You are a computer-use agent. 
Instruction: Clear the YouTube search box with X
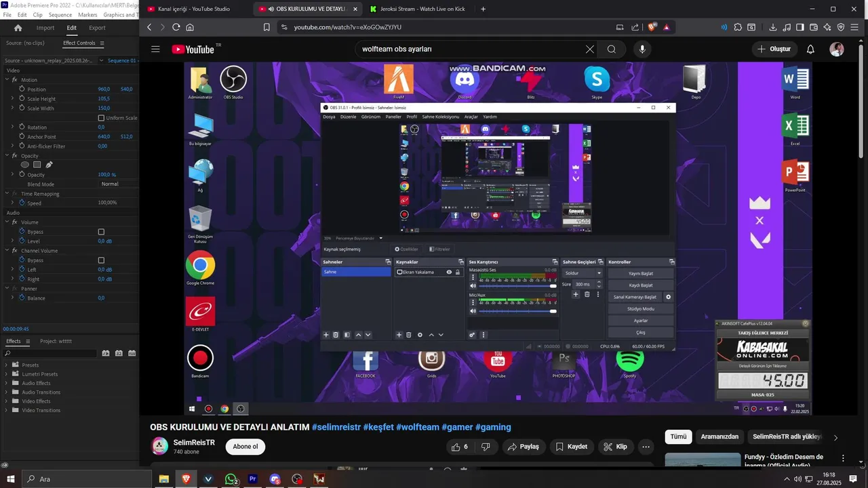[590, 49]
